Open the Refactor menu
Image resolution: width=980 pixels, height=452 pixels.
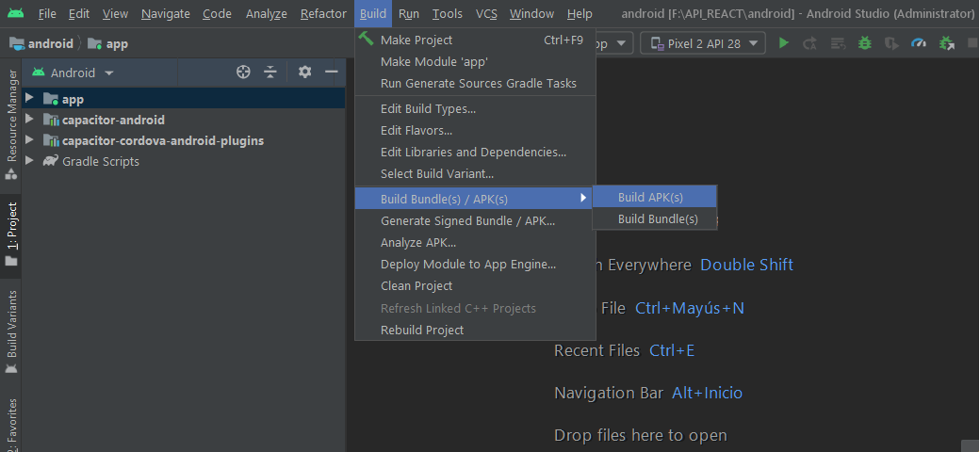tap(323, 13)
